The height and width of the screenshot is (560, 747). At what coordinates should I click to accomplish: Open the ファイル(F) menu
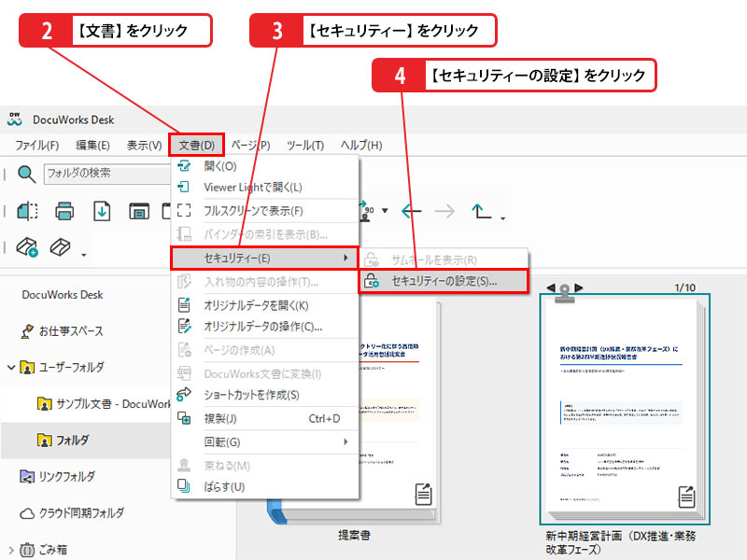[x=36, y=146]
